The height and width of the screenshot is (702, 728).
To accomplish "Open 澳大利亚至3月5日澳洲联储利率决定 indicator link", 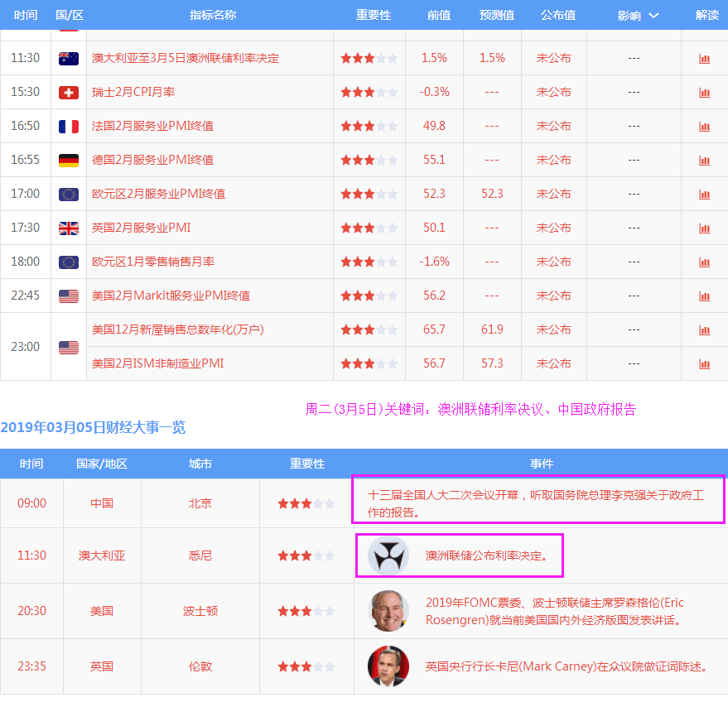I will (185, 59).
